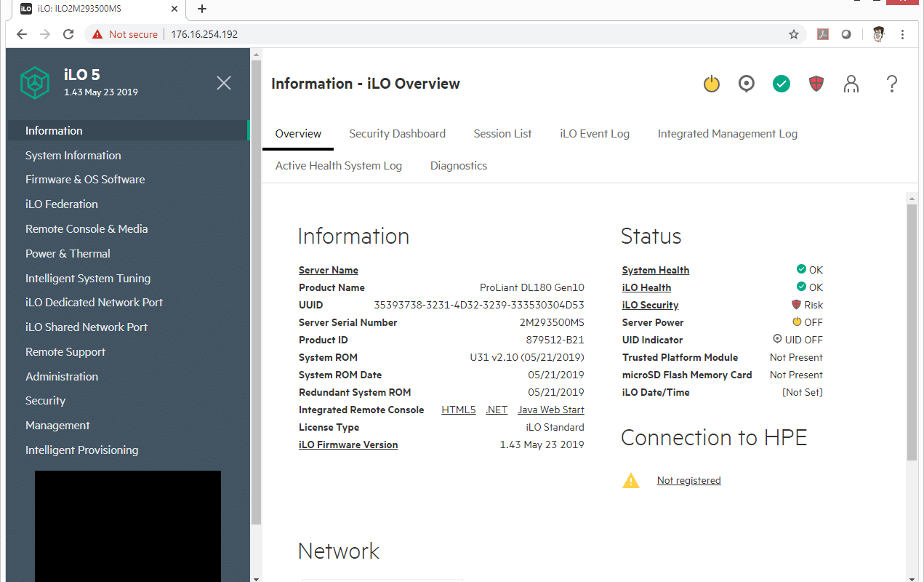Click the UID OFF indicator icon
This screenshot has width=924, height=582.
[777, 340]
